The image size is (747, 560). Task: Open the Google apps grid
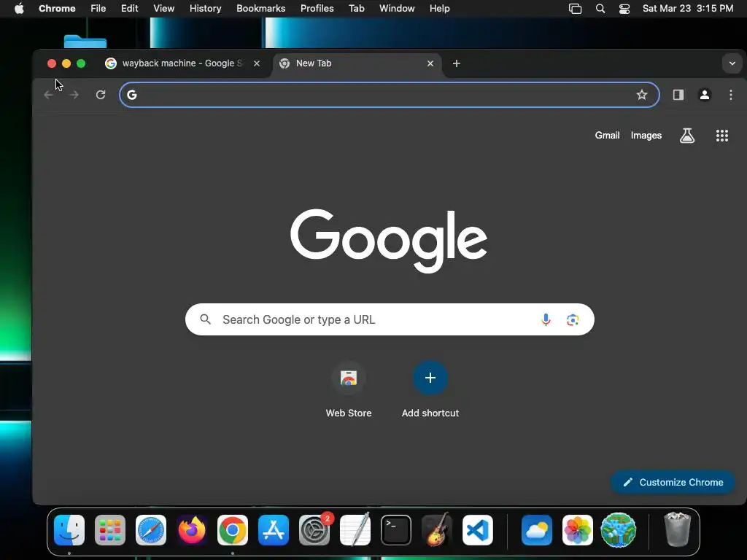(721, 136)
